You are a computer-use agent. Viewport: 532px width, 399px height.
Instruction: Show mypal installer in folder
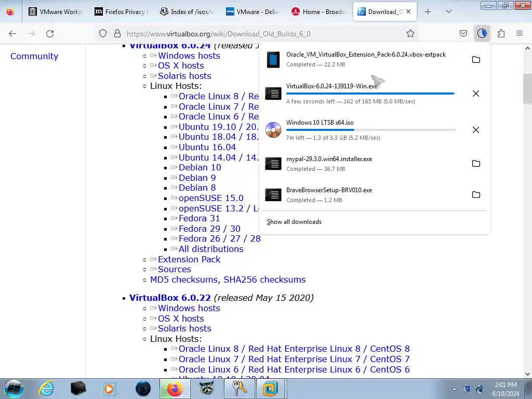pyautogui.click(x=476, y=164)
